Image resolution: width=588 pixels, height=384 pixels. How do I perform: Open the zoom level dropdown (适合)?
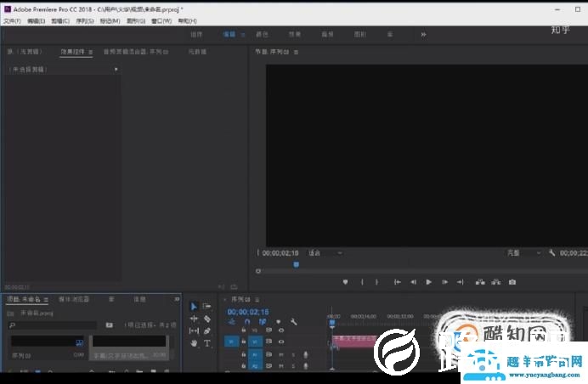click(x=325, y=252)
